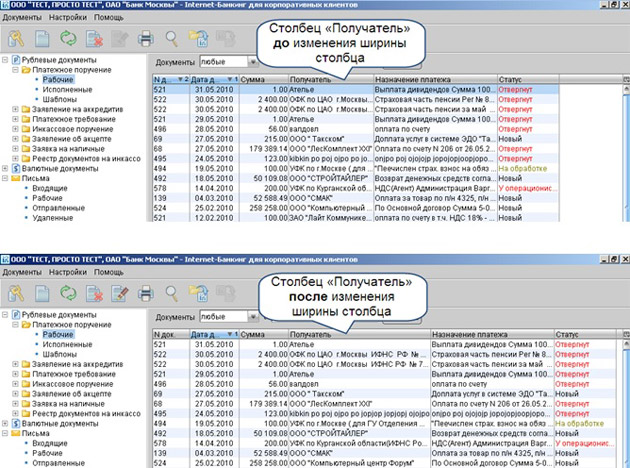Click На обработке status in lower window
Image resolution: width=630 pixels, height=468 pixels.
(x=579, y=423)
